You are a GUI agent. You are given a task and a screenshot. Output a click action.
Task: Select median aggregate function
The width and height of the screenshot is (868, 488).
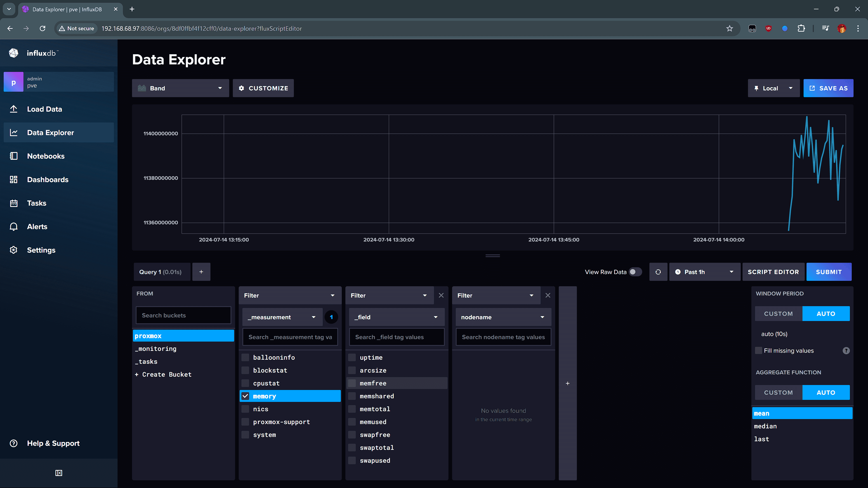(765, 426)
